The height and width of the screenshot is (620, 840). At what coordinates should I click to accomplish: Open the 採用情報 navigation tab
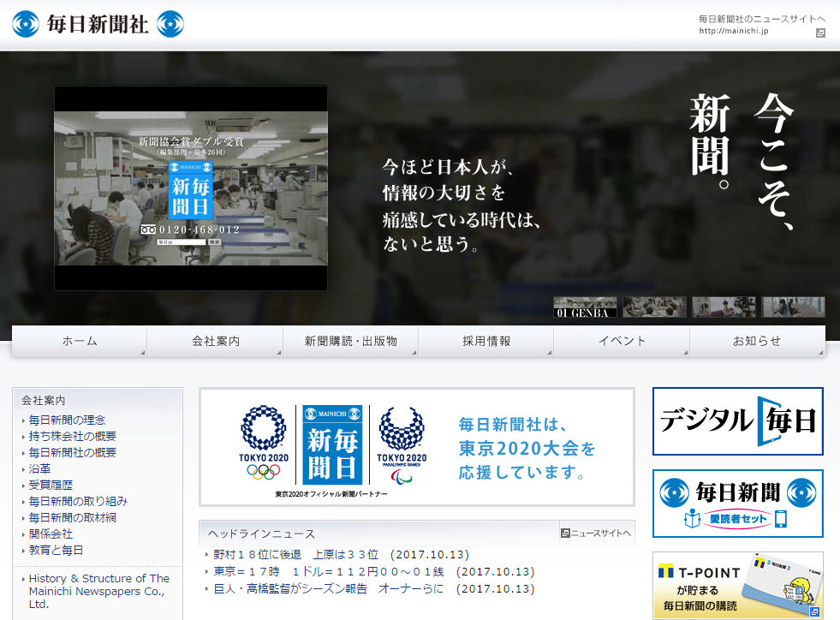pos(486,341)
